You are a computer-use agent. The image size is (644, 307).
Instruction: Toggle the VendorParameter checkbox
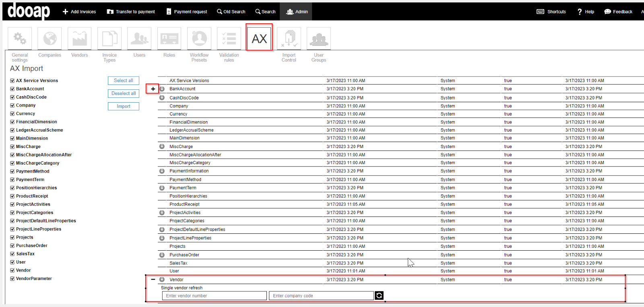(x=12, y=279)
